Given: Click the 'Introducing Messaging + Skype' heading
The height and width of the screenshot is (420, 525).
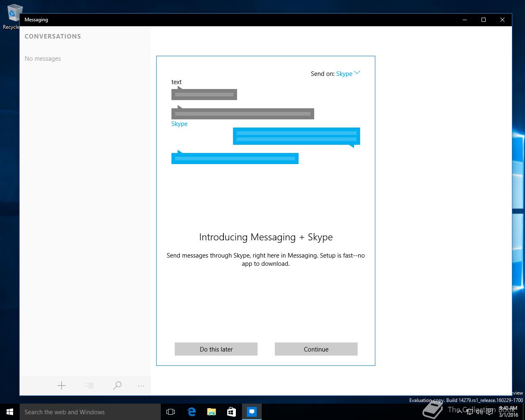Looking at the screenshot, I should [x=266, y=237].
